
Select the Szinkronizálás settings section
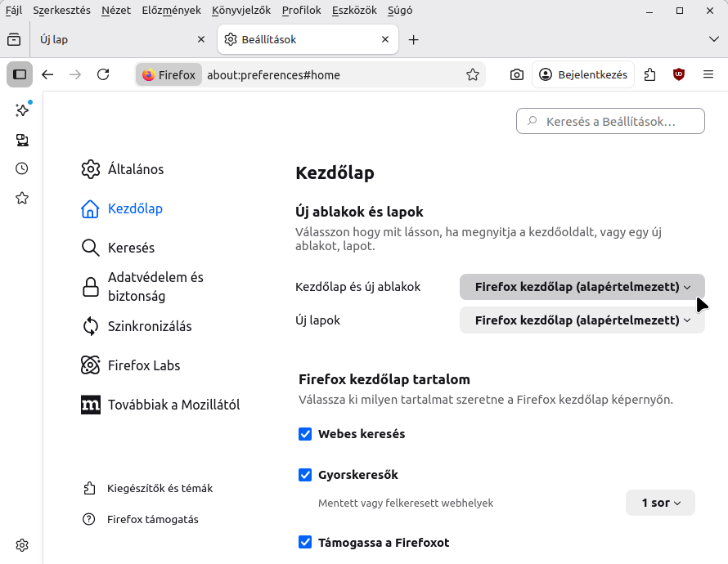click(150, 326)
